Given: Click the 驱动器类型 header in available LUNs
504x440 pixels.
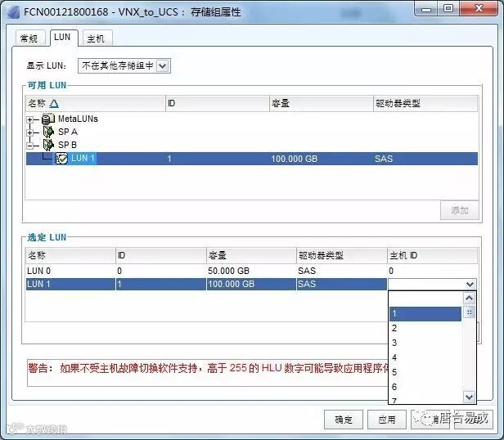Looking at the screenshot, I should click(x=425, y=104).
